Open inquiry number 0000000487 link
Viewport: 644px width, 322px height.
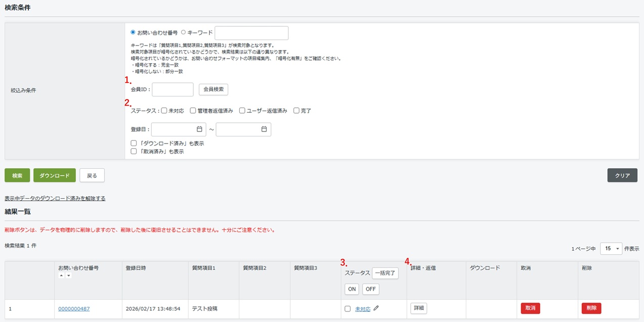point(74,309)
